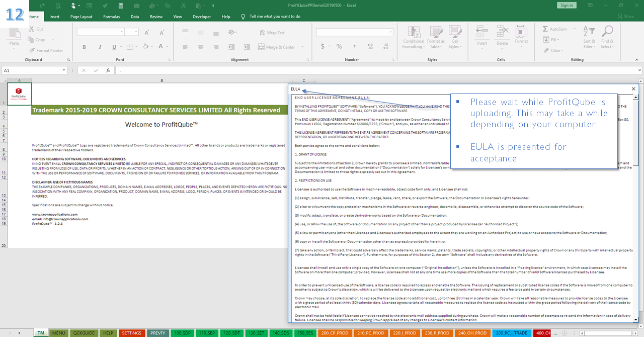Click the Top Align icon
The image size is (644, 362).
[x=186, y=32]
